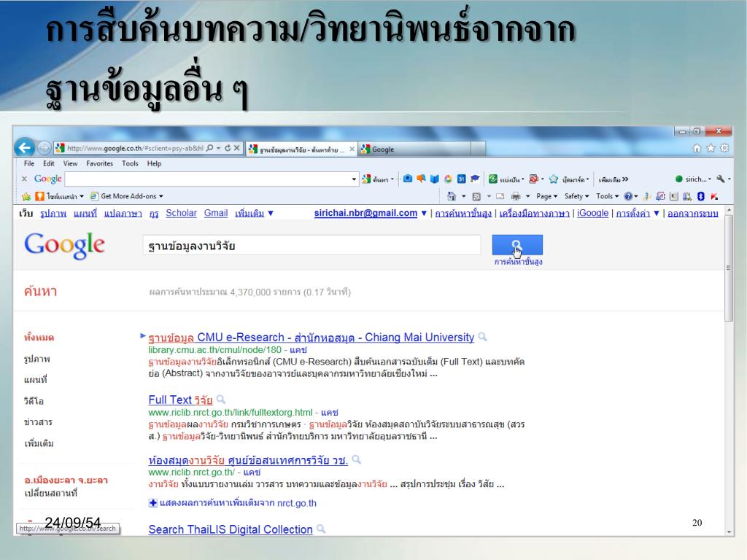Open the CMU e-Research Chiang Mai University result
Image resolution: width=747 pixels, height=560 pixels.
pyautogui.click(x=311, y=338)
